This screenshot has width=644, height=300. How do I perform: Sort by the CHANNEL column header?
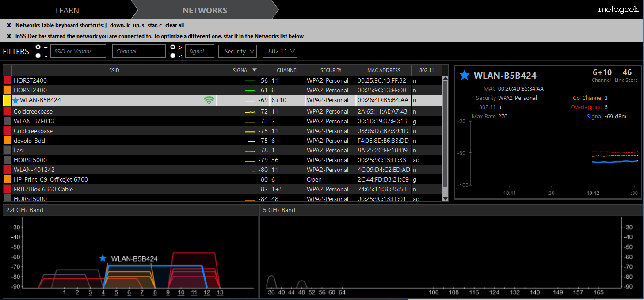[x=287, y=70]
